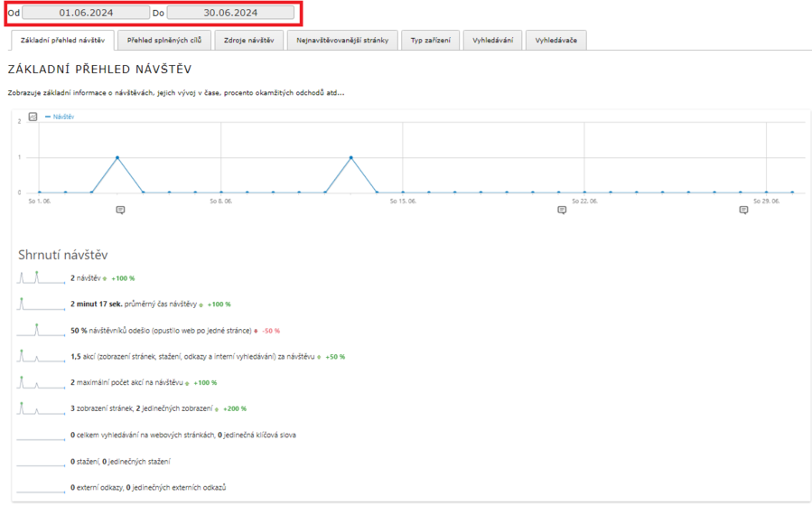This screenshot has height=506, width=812.
Task: Select the Typ zařízení tab
Action: 430,41
